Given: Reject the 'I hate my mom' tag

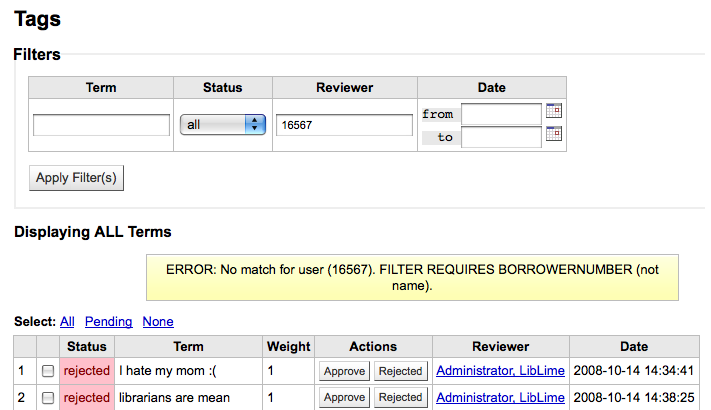Looking at the screenshot, I should tap(401, 371).
